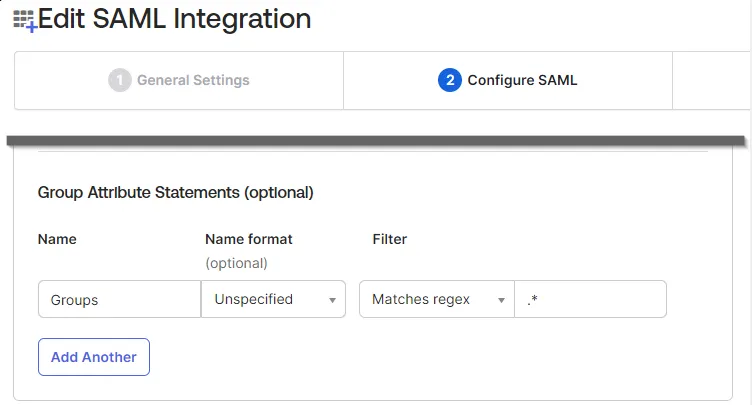
Task: Click the Add Another button
Action: point(94,357)
